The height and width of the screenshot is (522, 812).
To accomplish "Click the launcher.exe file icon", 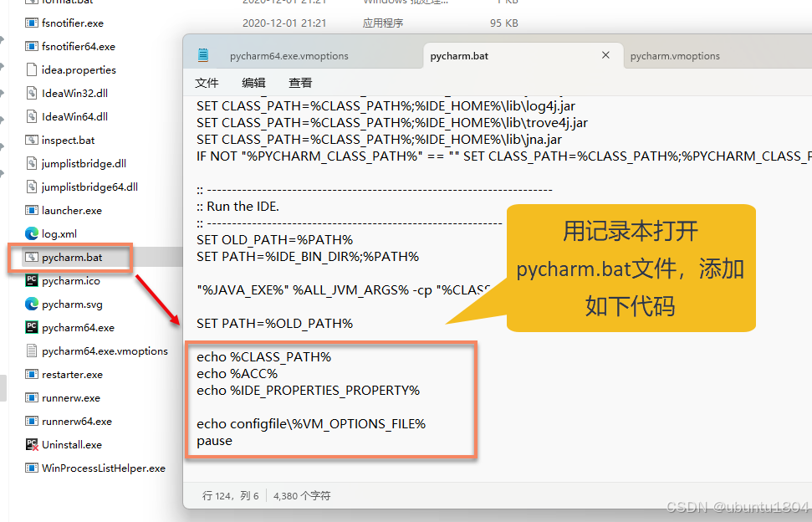I will [32, 210].
